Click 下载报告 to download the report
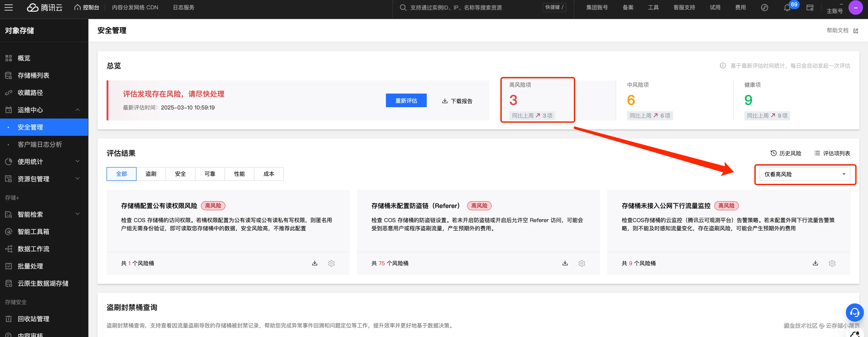 pos(457,101)
